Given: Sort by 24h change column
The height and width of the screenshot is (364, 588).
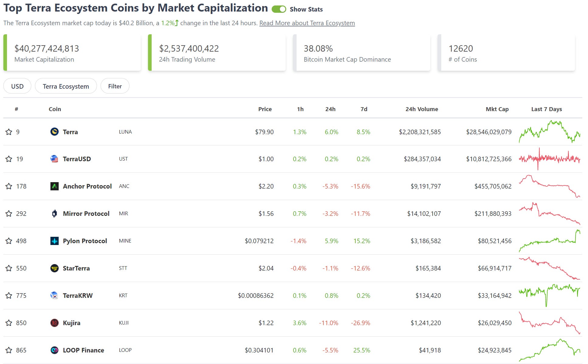Looking at the screenshot, I should click(330, 109).
